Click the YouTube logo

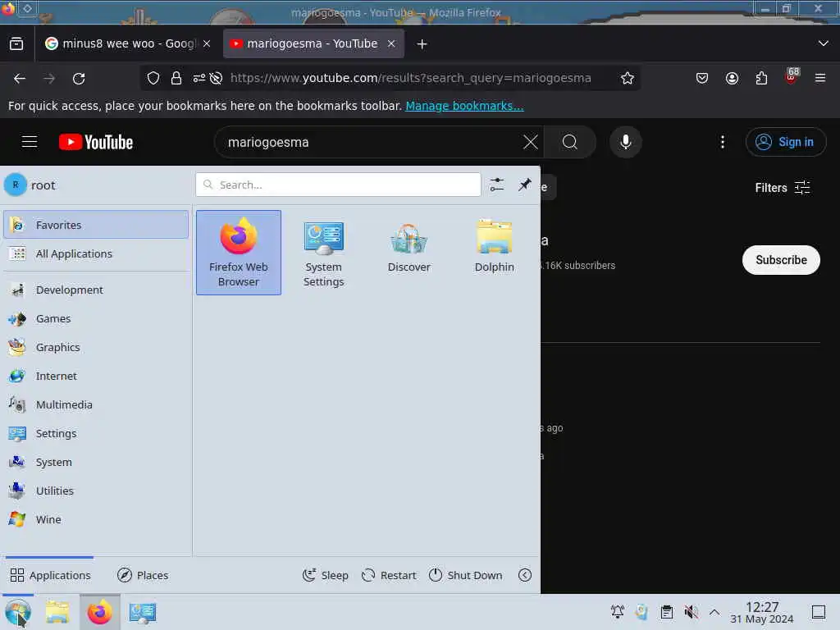[96, 142]
